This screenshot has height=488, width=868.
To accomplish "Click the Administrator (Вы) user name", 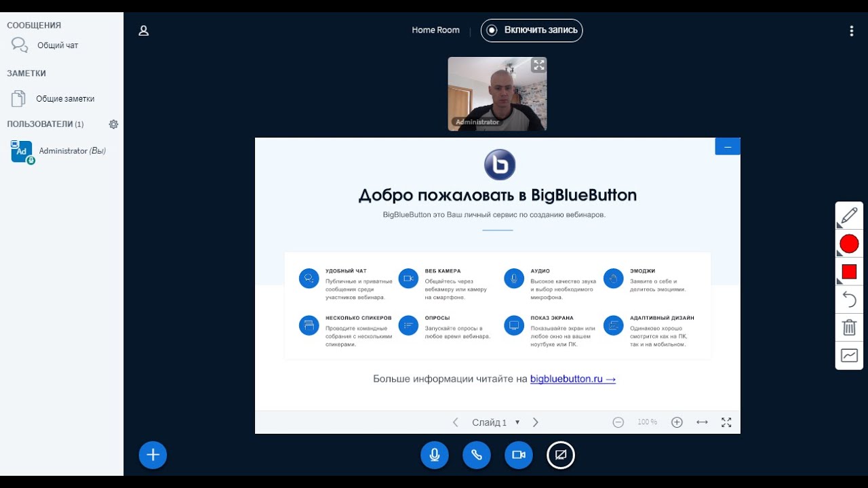I will (73, 151).
